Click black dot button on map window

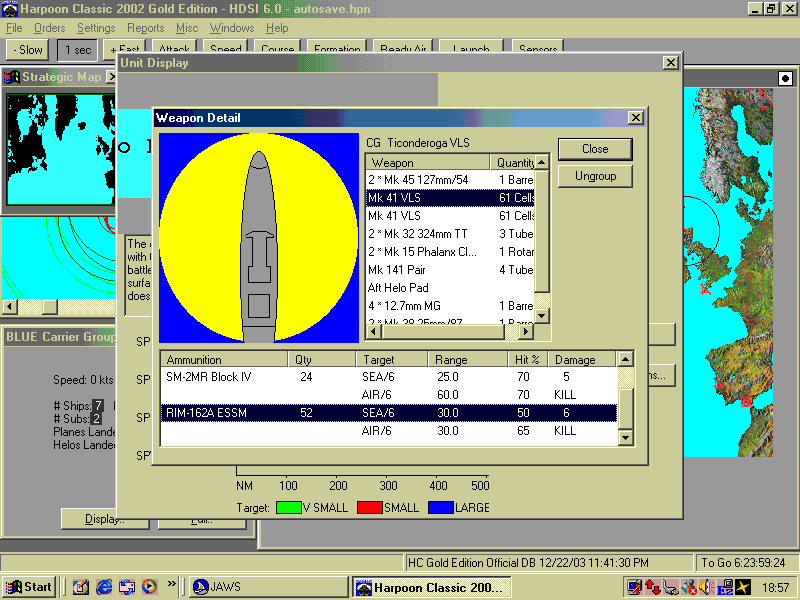tap(785, 79)
